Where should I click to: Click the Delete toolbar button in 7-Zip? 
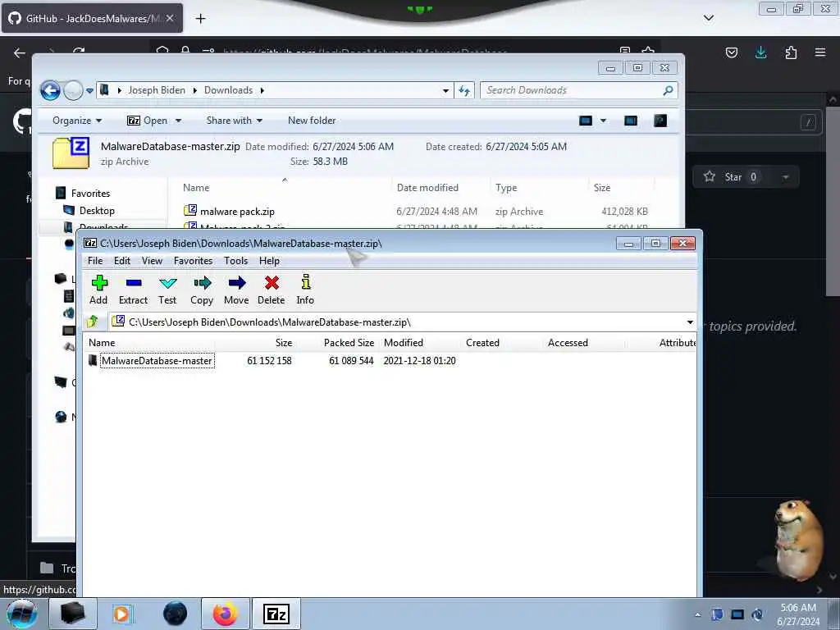271,290
